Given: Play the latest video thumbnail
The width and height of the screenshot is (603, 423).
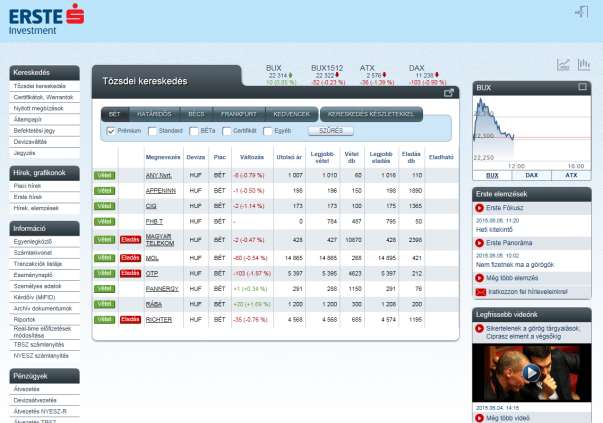Looking at the screenshot, I should pyautogui.click(x=531, y=373).
